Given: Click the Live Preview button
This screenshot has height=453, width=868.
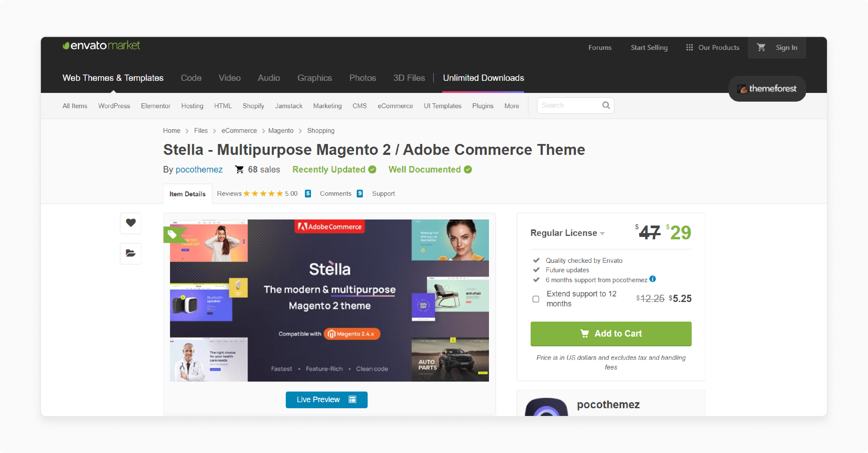Looking at the screenshot, I should click(x=326, y=400).
